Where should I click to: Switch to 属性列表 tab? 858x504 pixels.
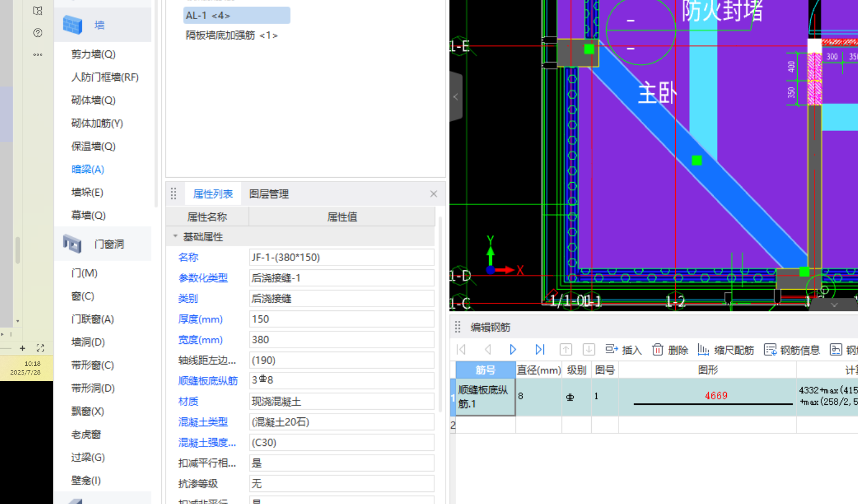pyautogui.click(x=213, y=194)
